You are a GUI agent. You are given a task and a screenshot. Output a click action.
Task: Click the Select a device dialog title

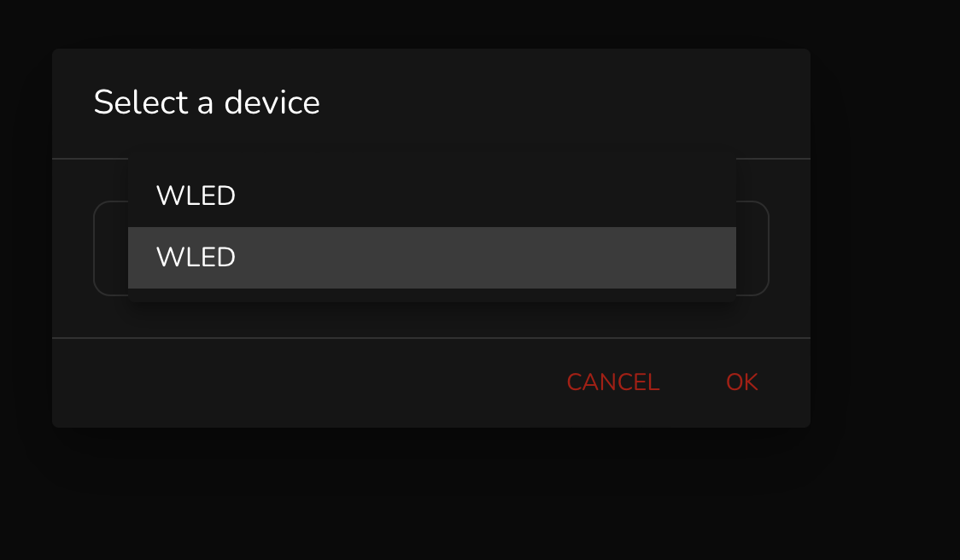208,102
